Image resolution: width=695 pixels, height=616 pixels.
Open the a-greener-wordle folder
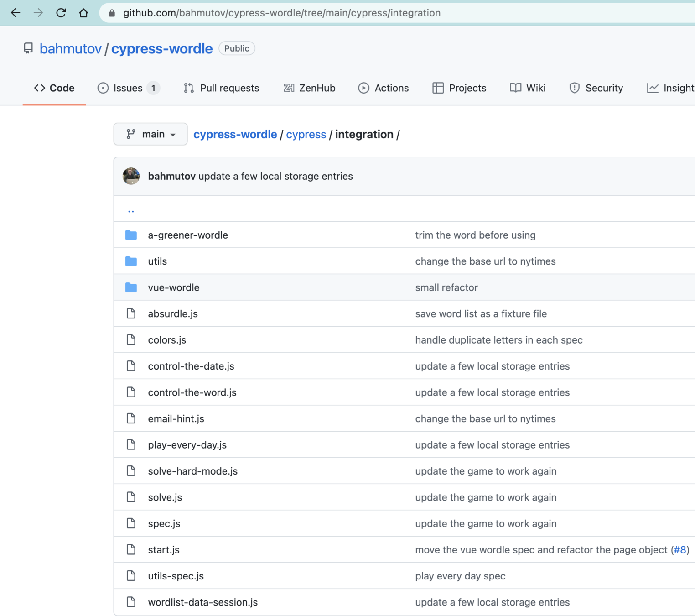(x=188, y=235)
